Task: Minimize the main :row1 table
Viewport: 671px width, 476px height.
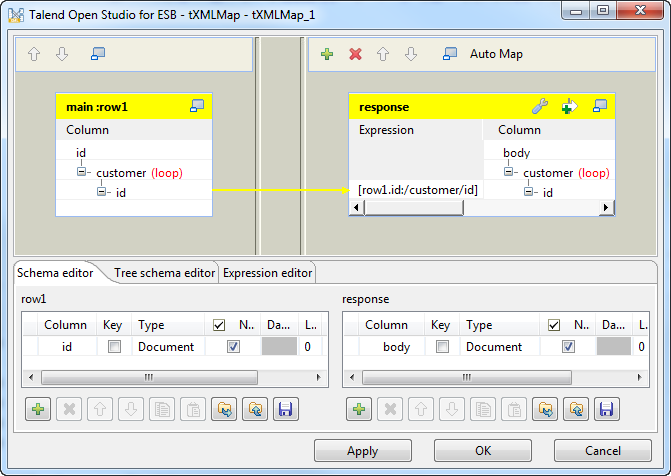Action: 197,106
